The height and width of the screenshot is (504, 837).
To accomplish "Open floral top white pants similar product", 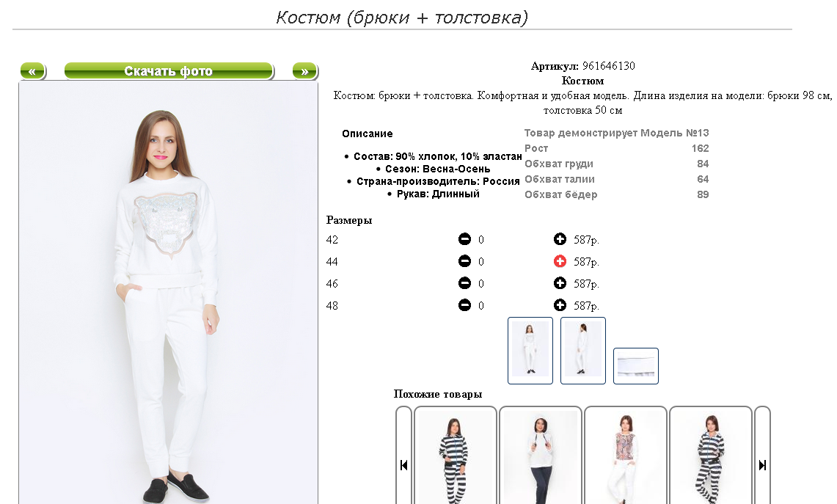I will 626,456.
